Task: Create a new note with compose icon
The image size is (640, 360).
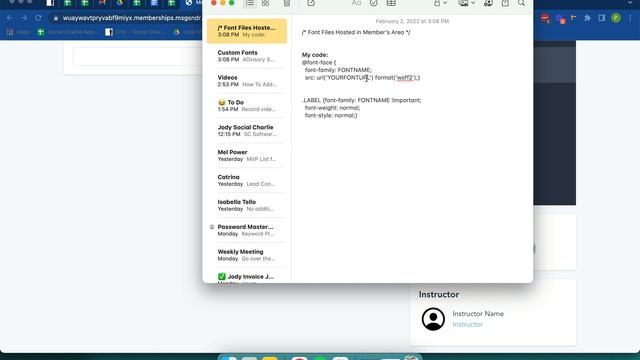Action: (311, 3)
